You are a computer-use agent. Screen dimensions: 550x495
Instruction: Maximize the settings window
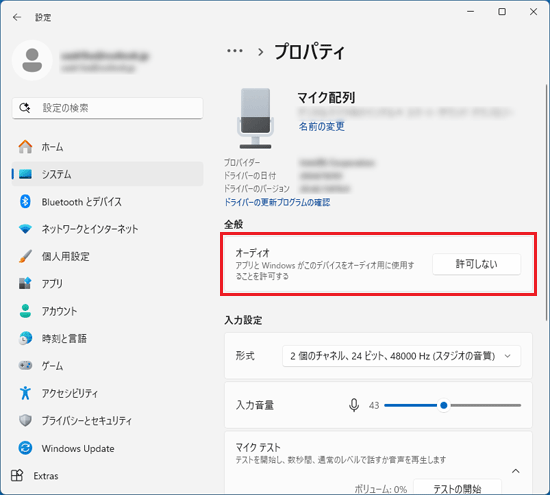502,12
